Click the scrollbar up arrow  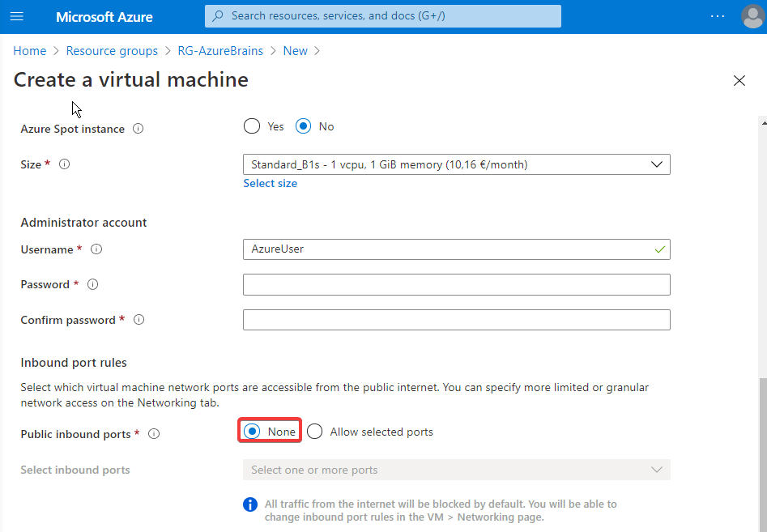[x=763, y=121]
